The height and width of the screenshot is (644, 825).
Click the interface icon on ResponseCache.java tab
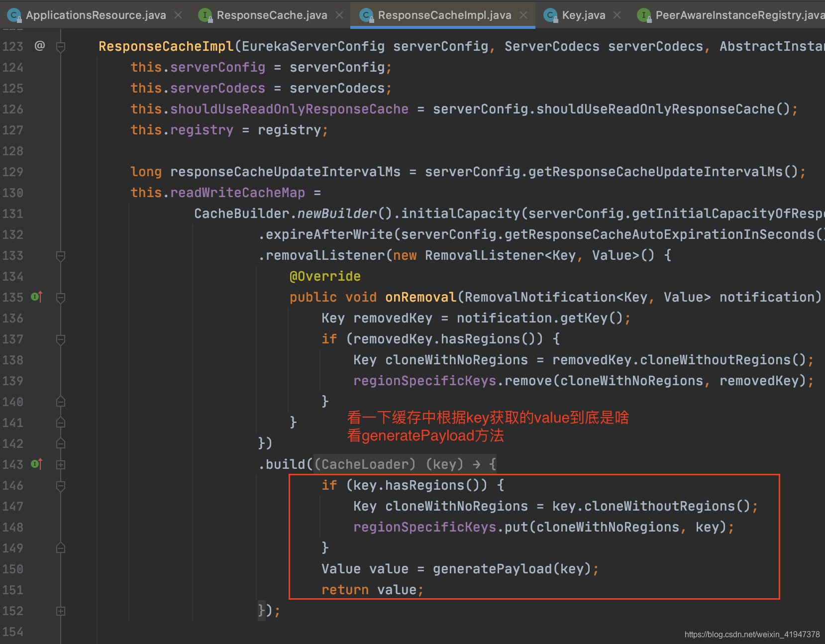[206, 15]
